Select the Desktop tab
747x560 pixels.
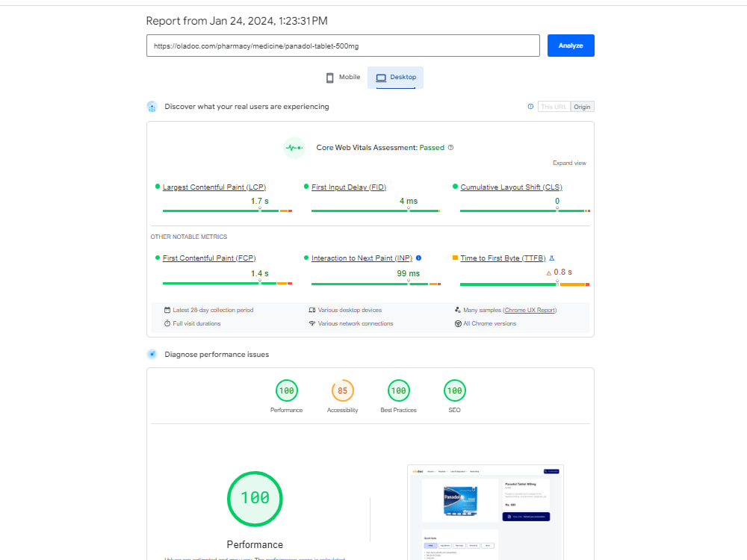coord(395,77)
